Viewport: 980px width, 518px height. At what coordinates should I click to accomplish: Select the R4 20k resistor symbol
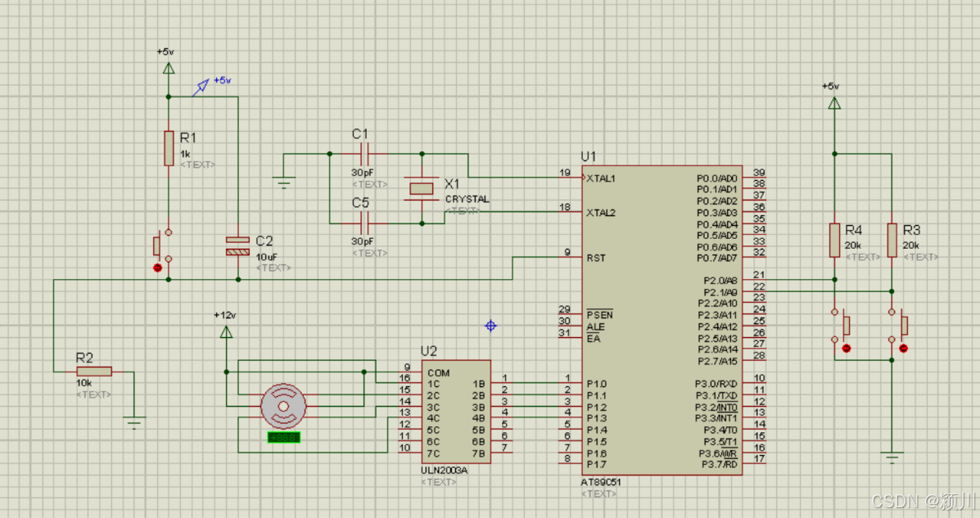point(834,240)
